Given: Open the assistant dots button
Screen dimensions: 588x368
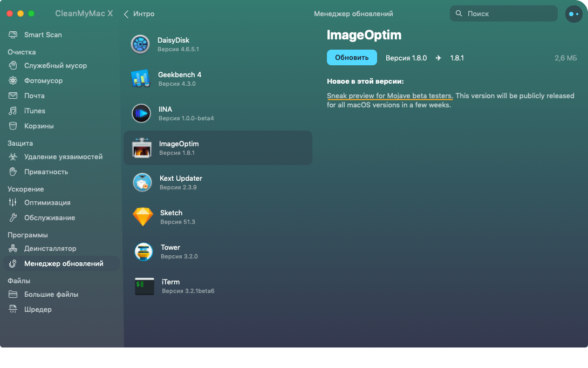Looking at the screenshot, I should (x=573, y=14).
